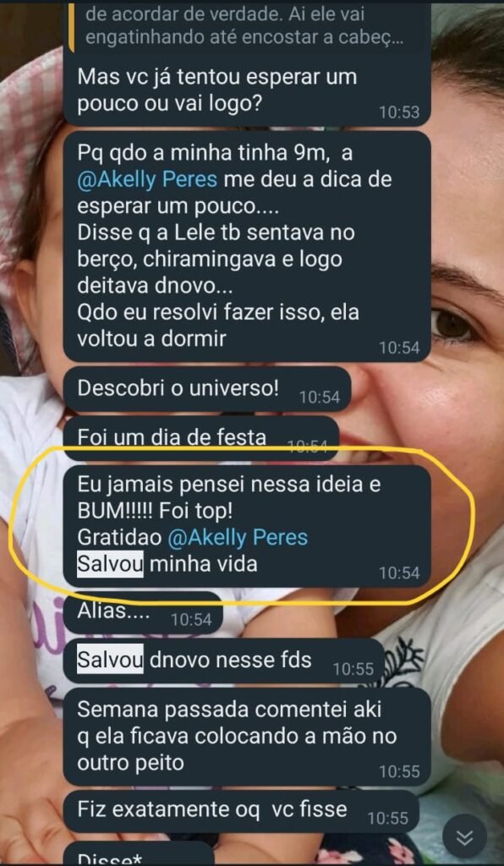Tap 10:55 timestamp on 'outro peito' message
504x866 pixels.
point(399,771)
